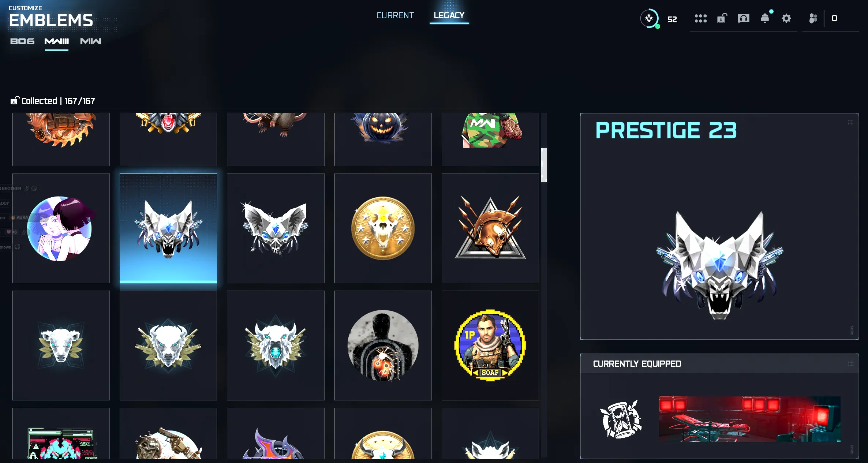Click the headset social icon
The width and height of the screenshot is (868, 463).
coord(743,18)
